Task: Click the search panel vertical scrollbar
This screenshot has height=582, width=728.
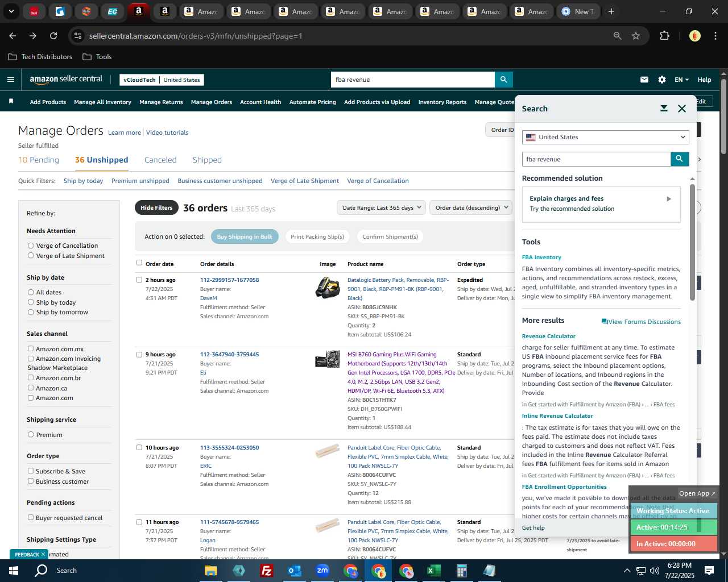Action: [x=692, y=242]
